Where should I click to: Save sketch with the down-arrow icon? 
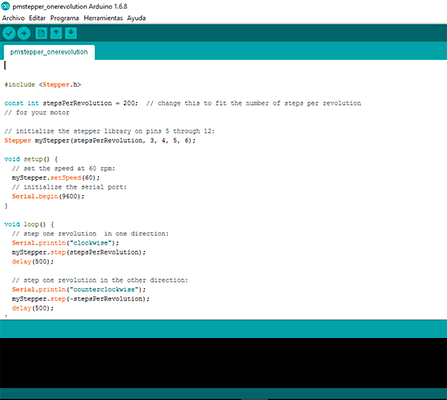71,33
